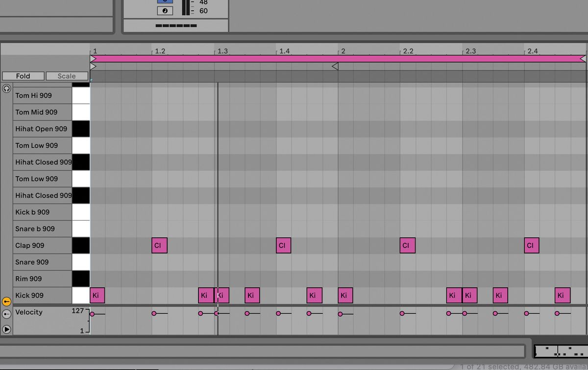
Task: Click the black piano key beside Rim 909
Action: (x=81, y=278)
